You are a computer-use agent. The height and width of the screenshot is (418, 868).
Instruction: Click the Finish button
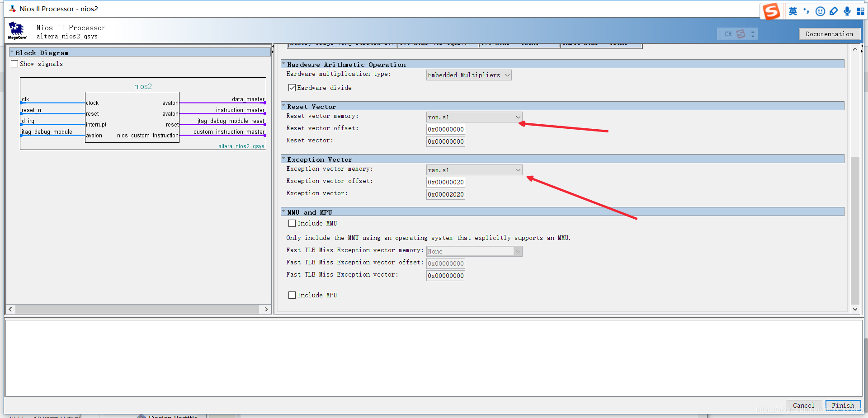point(843,405)
